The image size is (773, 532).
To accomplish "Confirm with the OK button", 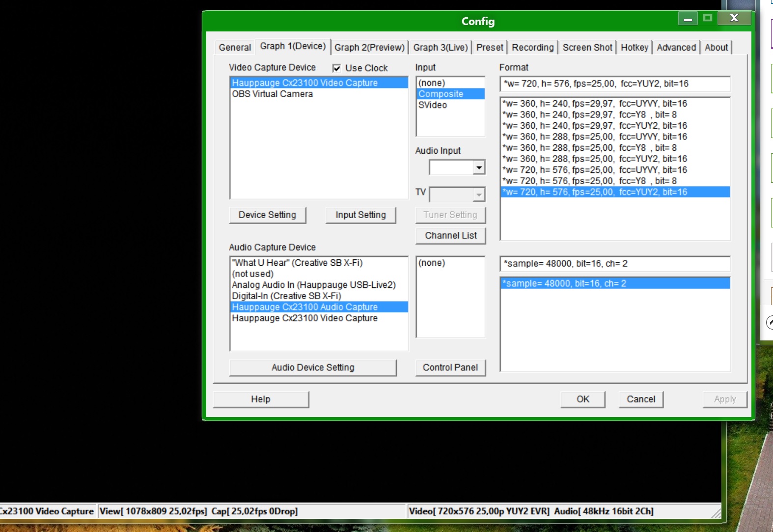I will tap(583, 399).
